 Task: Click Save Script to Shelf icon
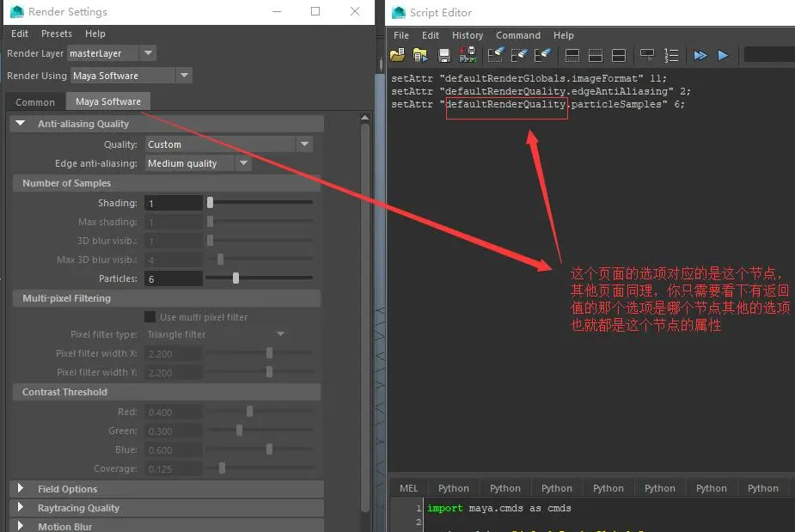coord(468,55)
